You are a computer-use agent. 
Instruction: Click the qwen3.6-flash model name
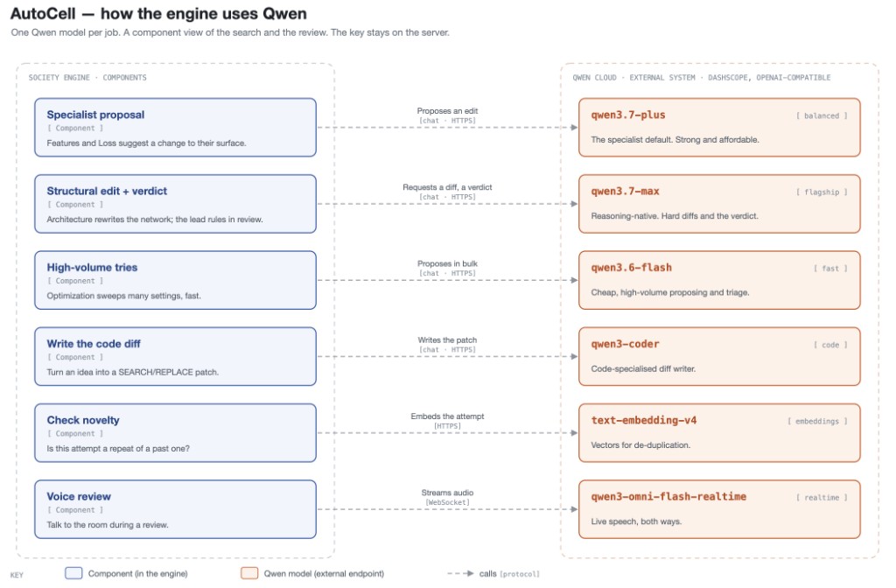[x=632, y=268]
